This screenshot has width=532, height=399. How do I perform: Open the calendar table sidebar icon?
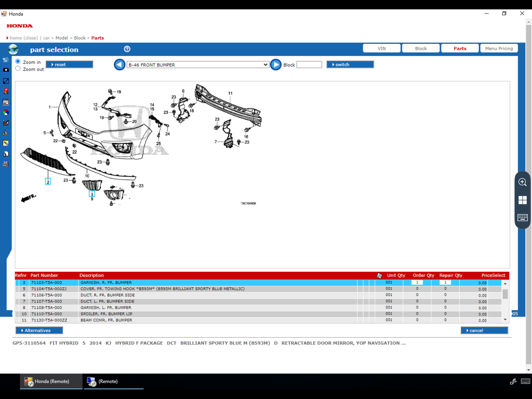click(x=6, y=102)
